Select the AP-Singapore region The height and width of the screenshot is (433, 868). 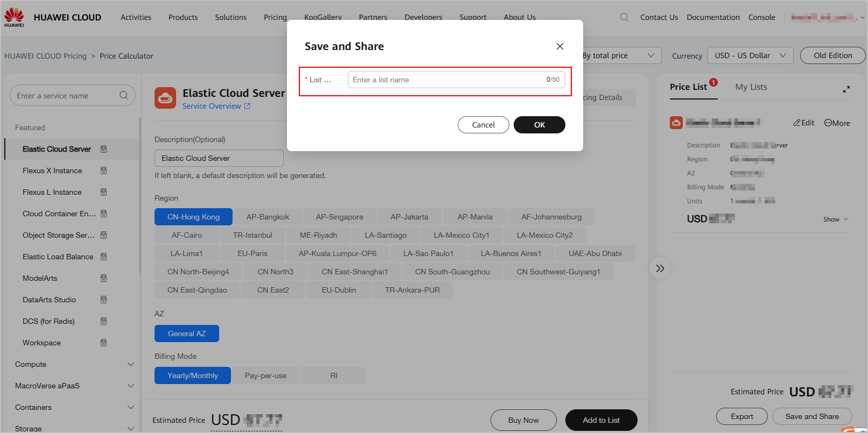[x=340, y=217]
